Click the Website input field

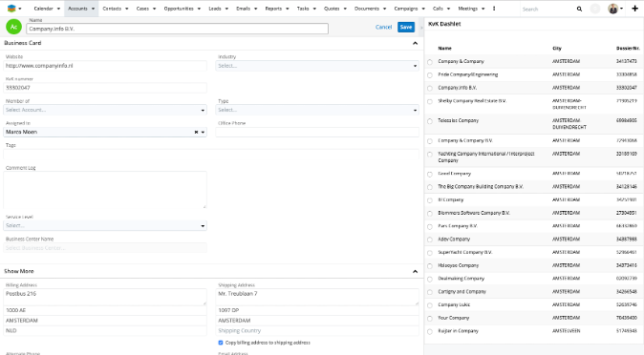pos(105,66)
